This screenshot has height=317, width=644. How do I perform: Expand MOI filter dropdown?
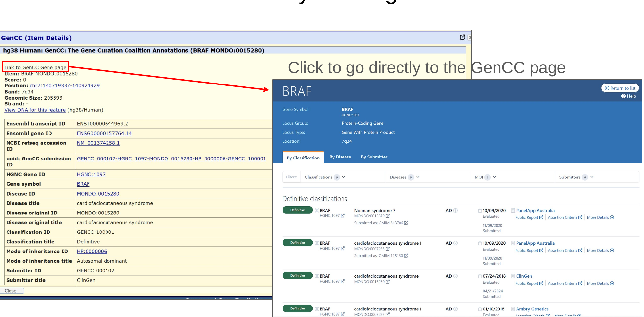click(485, 177)
